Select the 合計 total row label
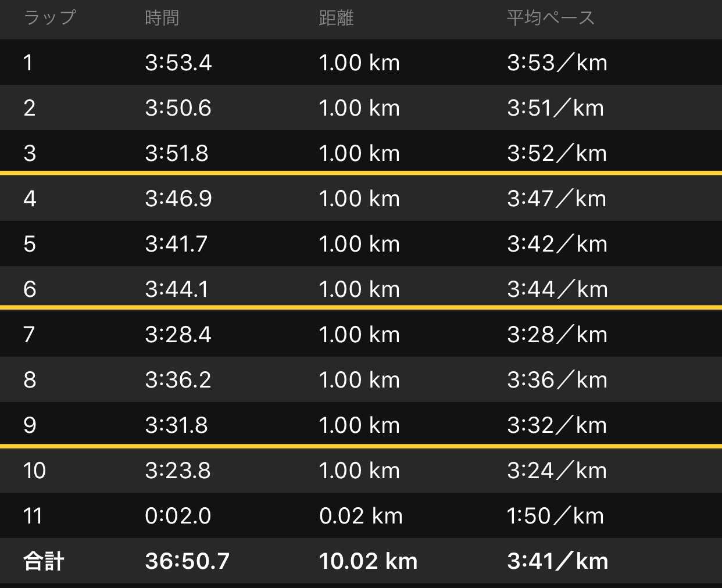This screenshot has height=588, width=722. point(44,561)
